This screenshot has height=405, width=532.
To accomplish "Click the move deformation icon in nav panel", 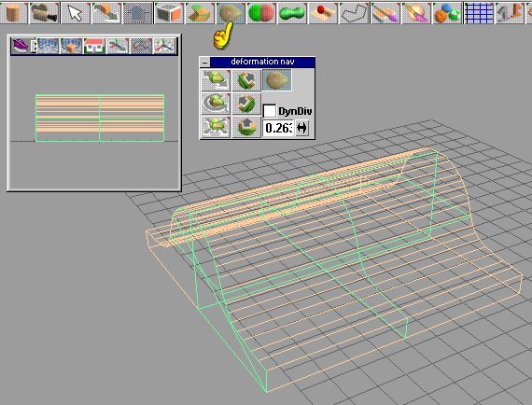I will 217,80.
